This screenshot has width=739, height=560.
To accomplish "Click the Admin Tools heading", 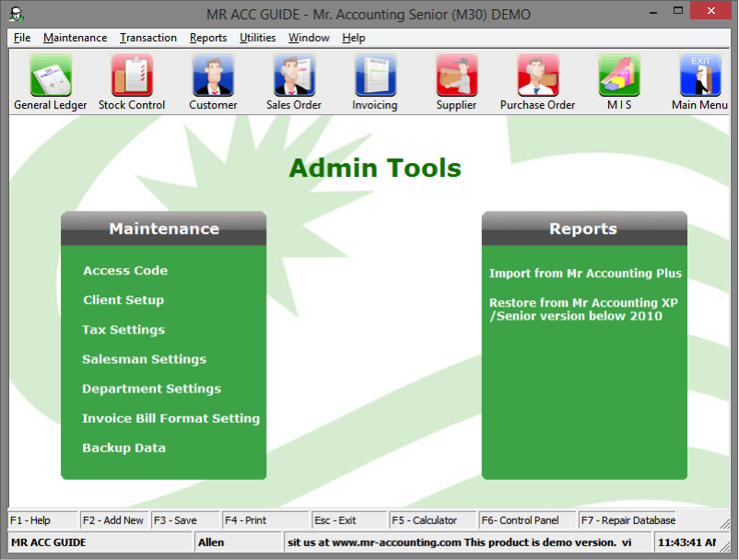I will 375,169.
